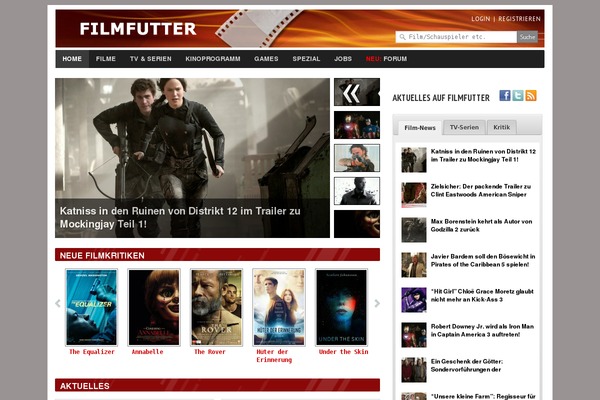The width and height of the screenshot is (600, 400).
Task: Click The Equalizer title link
Action: [x=92, y=352]
